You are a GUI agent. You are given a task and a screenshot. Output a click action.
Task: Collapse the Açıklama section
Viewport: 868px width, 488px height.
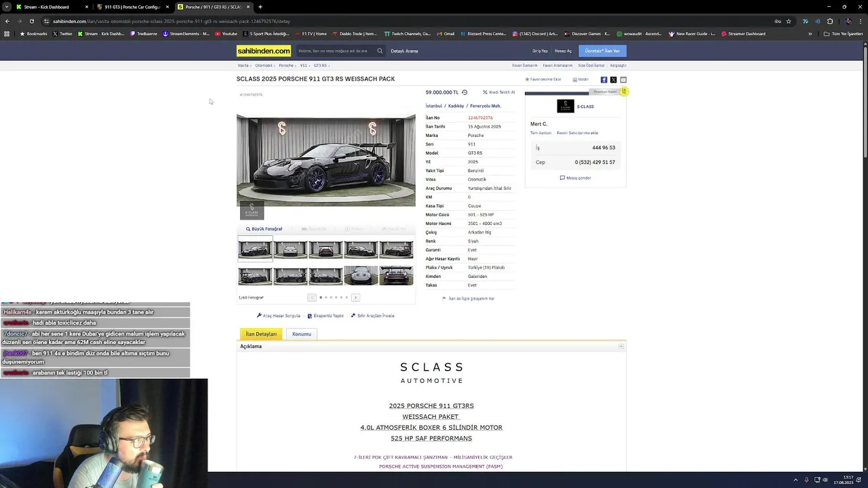tap(620, 346)
